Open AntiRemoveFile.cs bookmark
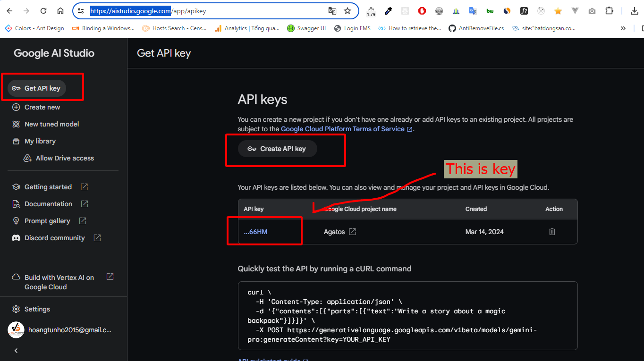The image size is (644, 361). coord(476,28)
